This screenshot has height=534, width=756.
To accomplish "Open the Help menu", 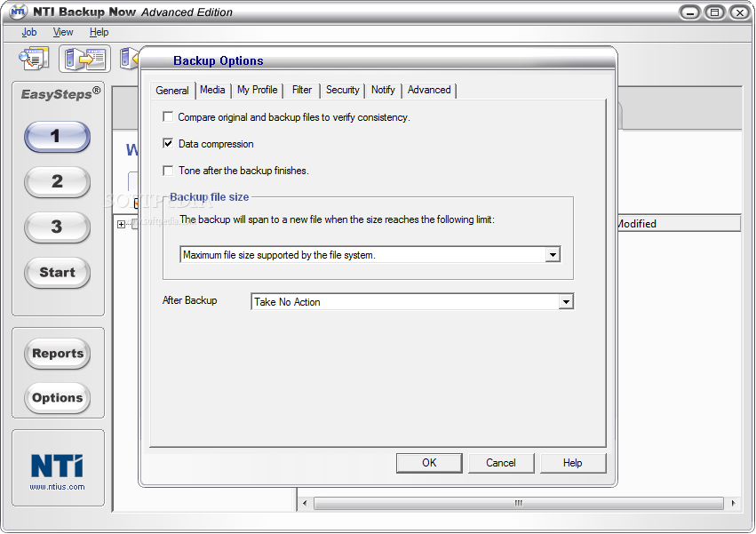I will [x=99, y=32].
